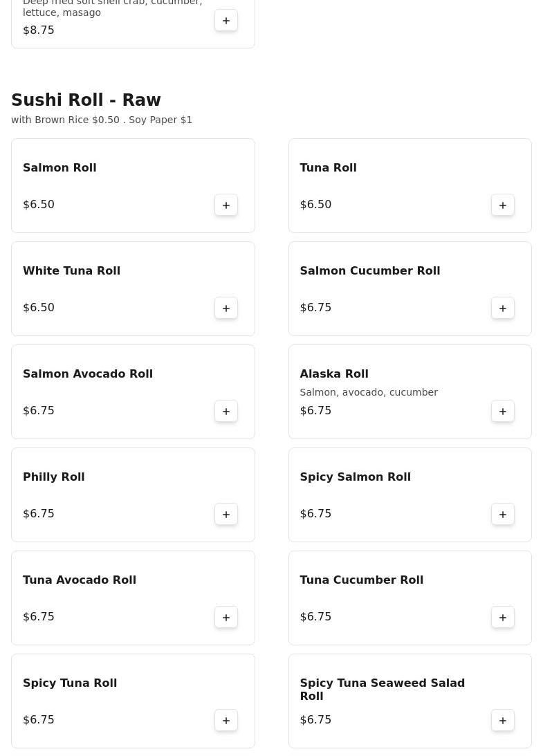Add Spicy Salmon Roll to cart
543x756 pixels.
coord(503,514)
